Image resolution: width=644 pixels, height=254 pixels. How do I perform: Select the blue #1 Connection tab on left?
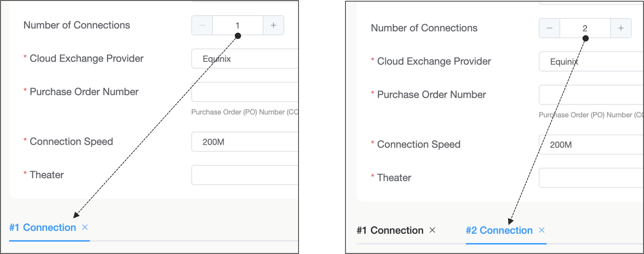click(42, 227)
